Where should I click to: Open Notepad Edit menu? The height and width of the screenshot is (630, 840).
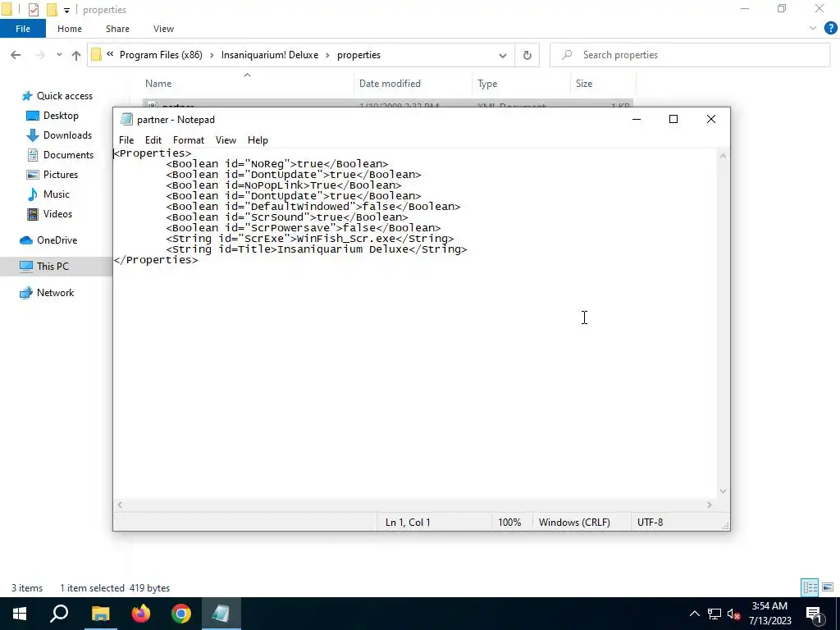pos(153,139)
